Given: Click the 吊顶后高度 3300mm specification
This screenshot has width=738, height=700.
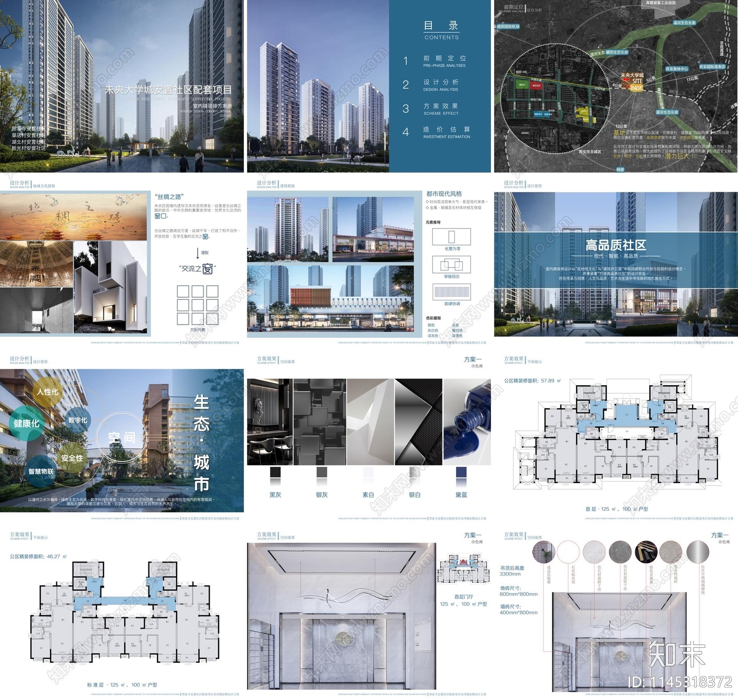Looking at the screenshot, I should tap(512, 571).
